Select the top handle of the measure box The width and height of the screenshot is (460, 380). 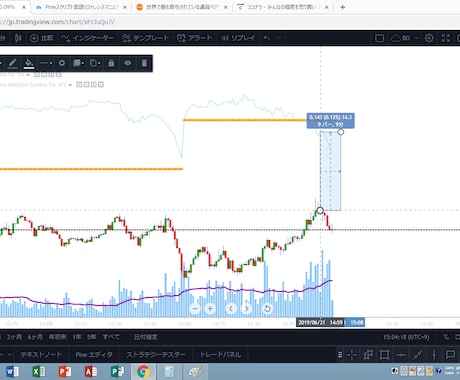(x=341, y=132)
